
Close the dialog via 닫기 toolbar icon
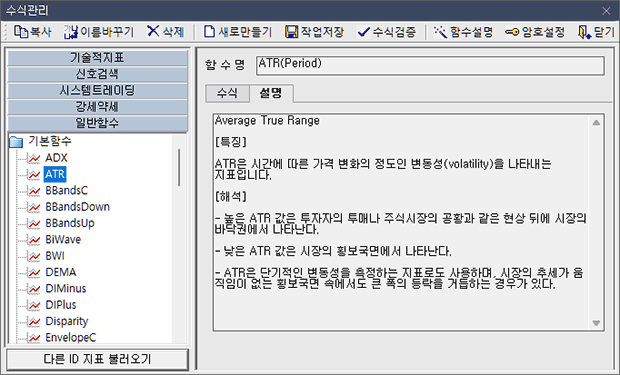(x=584, y=32)
